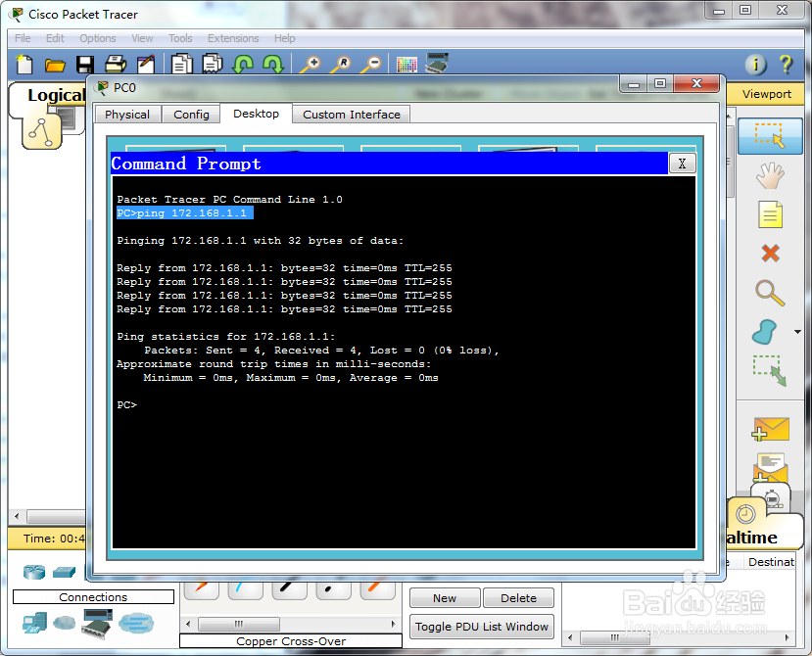Select the Switches device category icon
The height and width of the screenshot is (656, 812).
click(65, 572)
